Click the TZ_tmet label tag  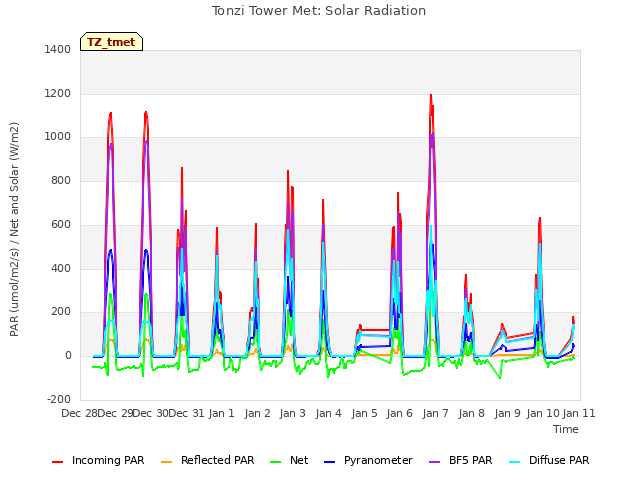click(x=111, y=42)
